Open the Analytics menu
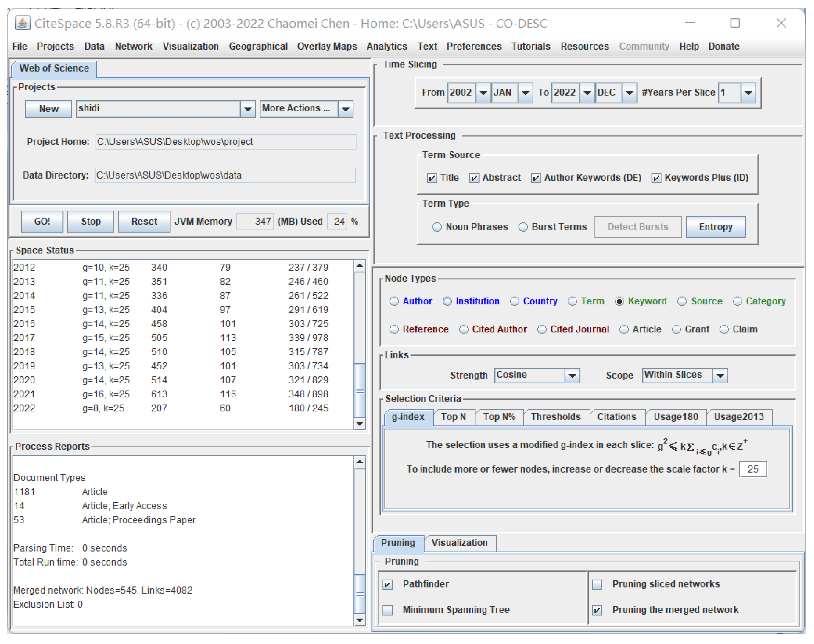 point(387,47)
